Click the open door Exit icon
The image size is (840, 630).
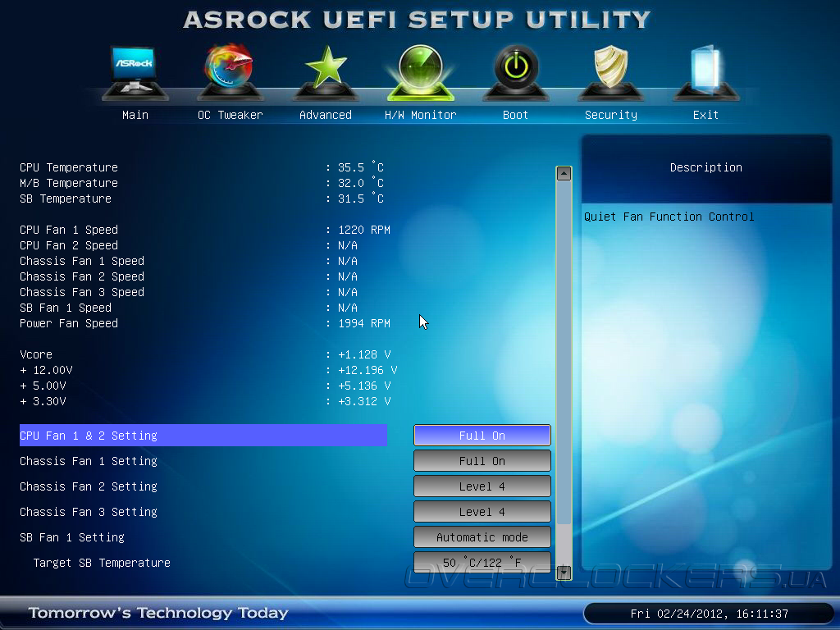coord(706,73)
